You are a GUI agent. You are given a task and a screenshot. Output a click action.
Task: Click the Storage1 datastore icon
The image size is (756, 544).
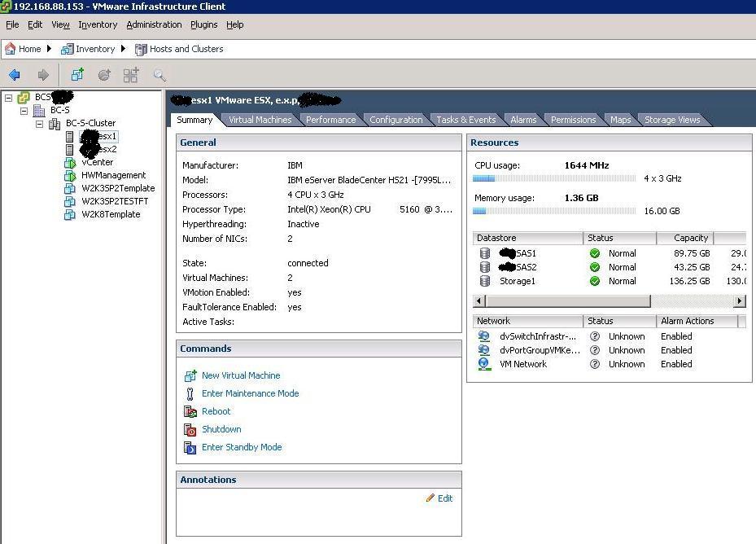coord(485,281)
